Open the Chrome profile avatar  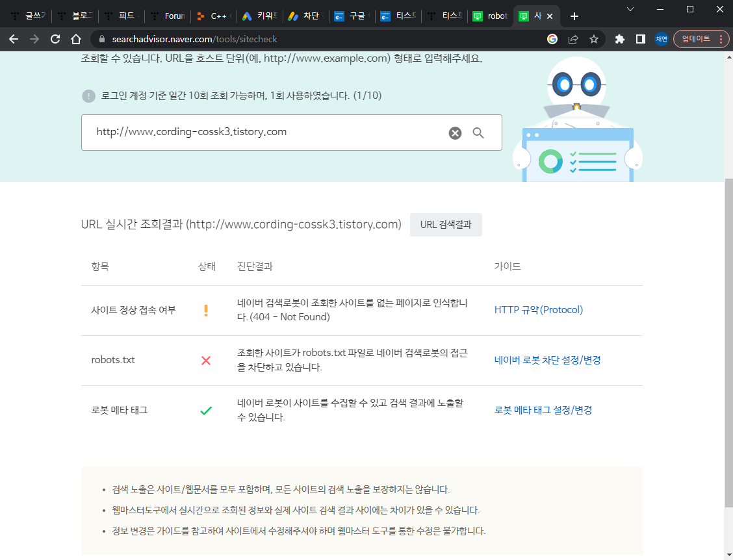click(x=661, y=39)
